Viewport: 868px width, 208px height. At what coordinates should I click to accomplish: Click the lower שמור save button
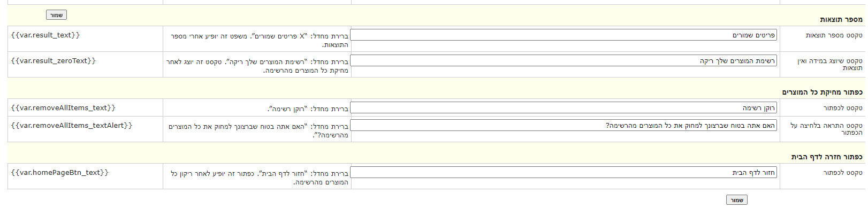click(737, 200)
